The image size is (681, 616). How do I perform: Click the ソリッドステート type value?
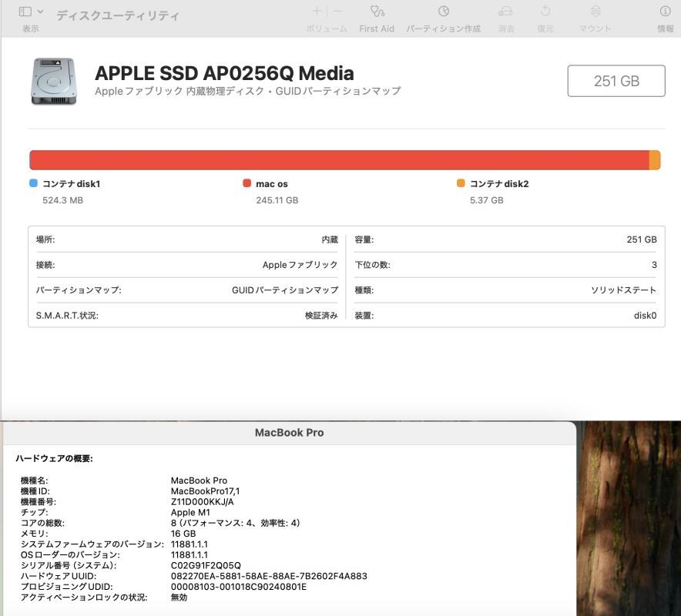click(624, 290)
